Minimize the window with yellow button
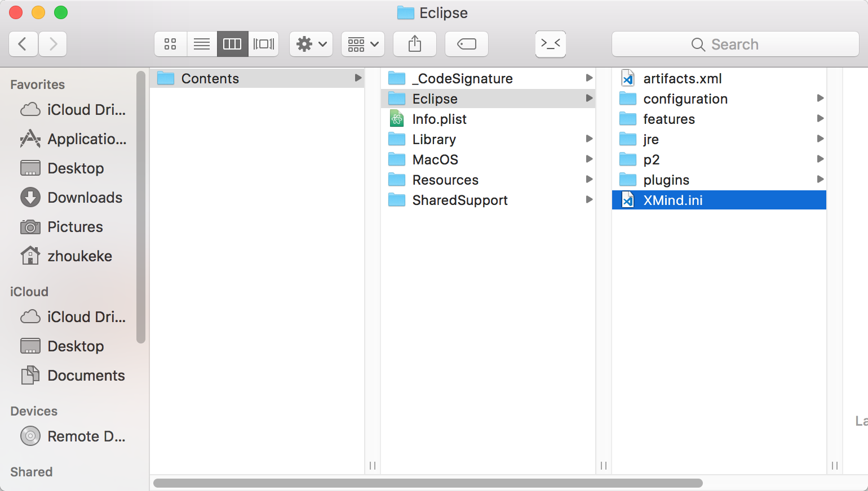Image resolution: width=868 pixels, height=491 pixels. tap(38, 12)
